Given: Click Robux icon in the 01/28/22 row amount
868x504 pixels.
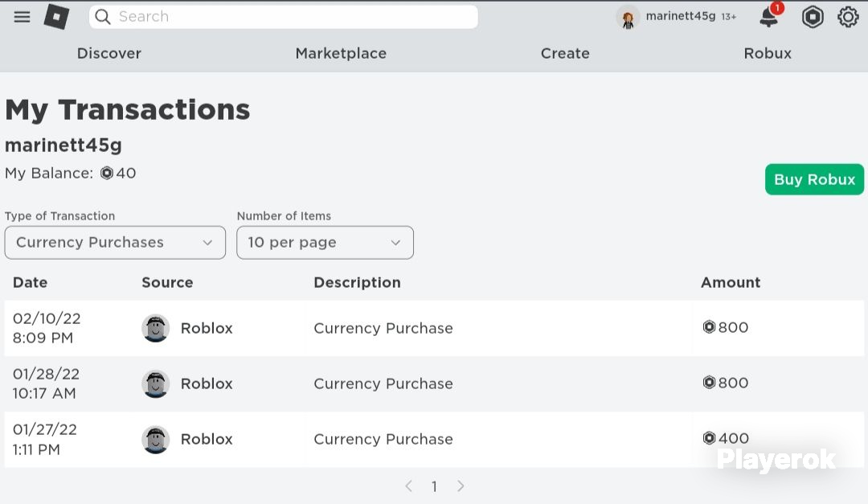Looking at the screenshot, I should point(709,382).
